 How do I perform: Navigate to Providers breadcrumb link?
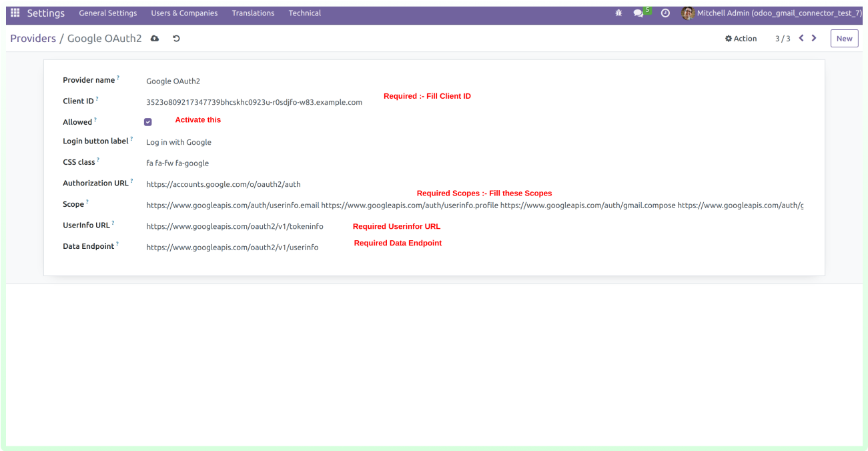33,39
